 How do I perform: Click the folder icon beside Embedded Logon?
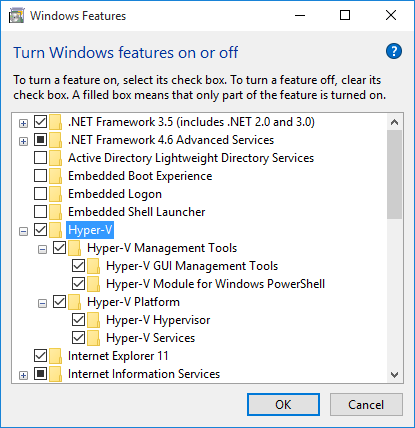click(56, 194)
